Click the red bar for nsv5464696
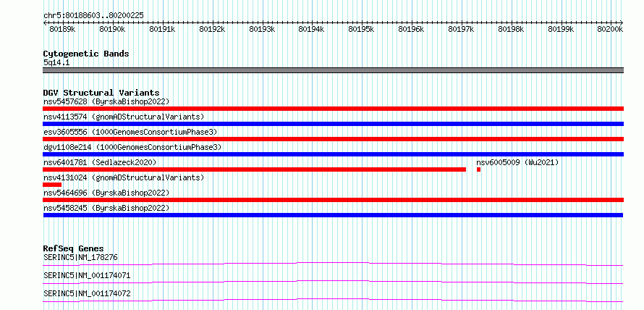 click(x=333, y=200)
